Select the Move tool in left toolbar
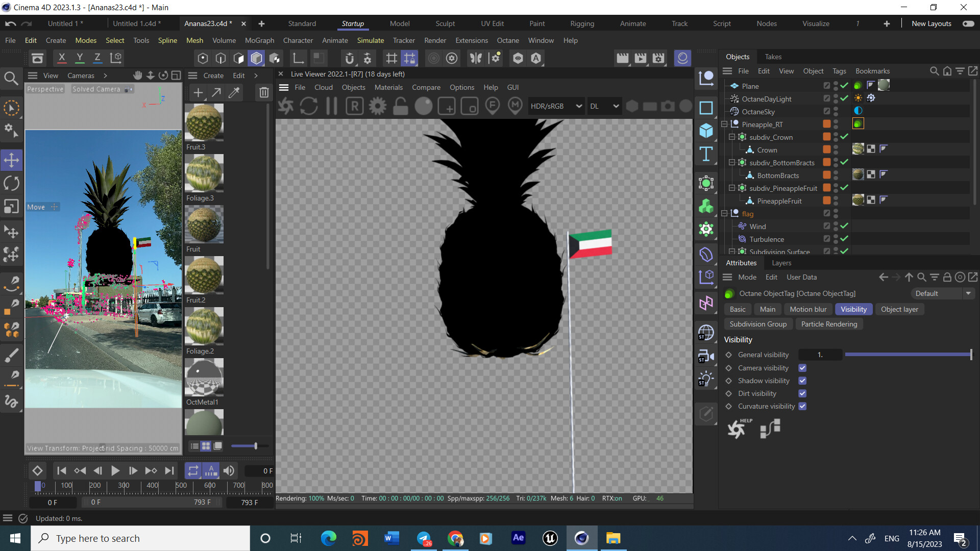The width and height of the screenshot is (980, 551). pyautogui.click(x=11, y=160)
